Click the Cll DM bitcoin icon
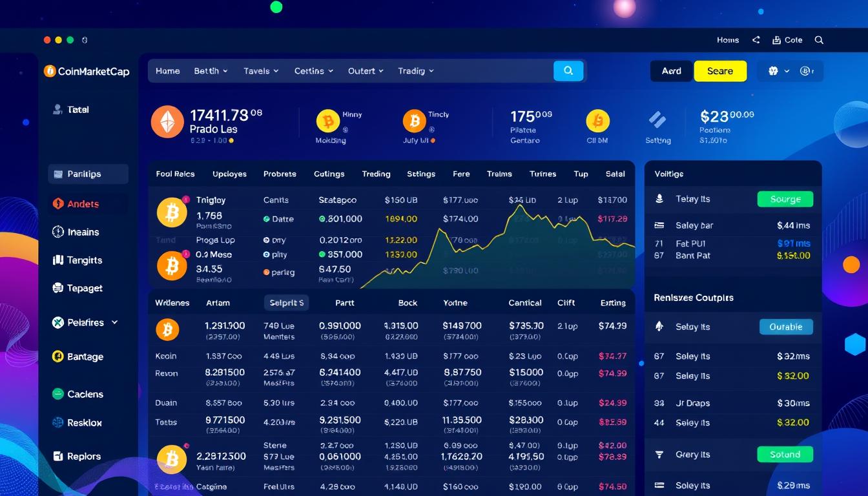Image resolution: width=868 pixels, height=496 pixels. pos(597,121)
